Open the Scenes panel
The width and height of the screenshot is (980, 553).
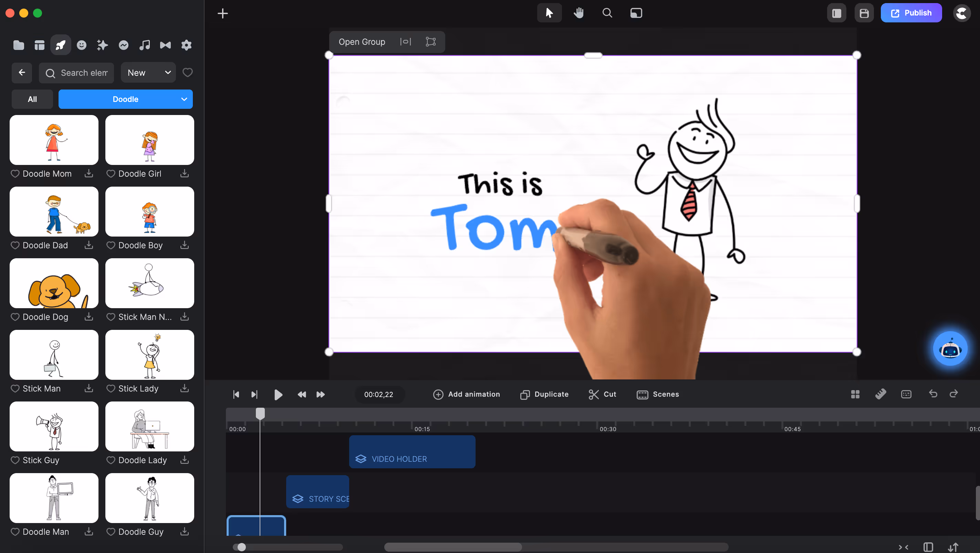658,394
